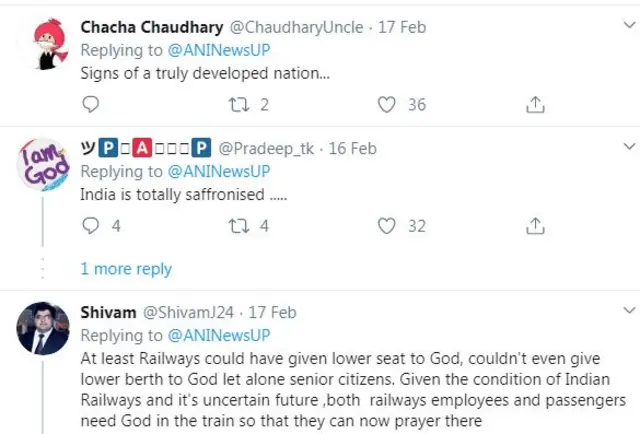Image resolution: width=640 pixels, height=434 pixels.
Task: Share Chacha Chaudhary's tweet
Action: (535, 104)
